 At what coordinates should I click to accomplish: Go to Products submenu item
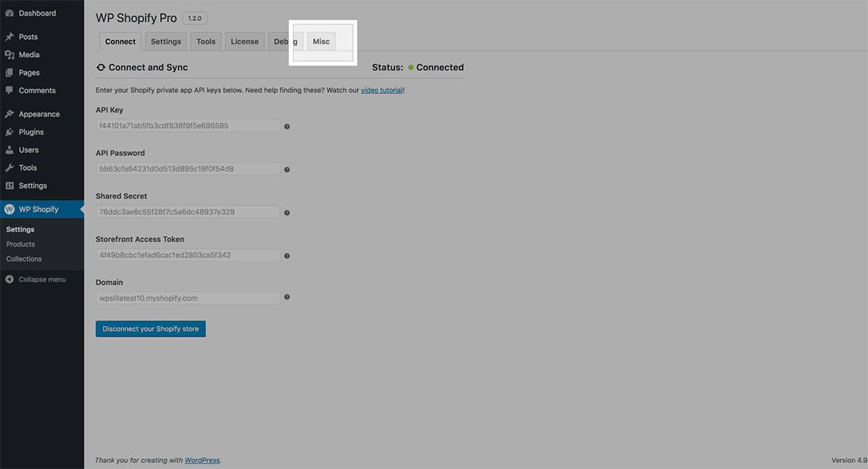click(20, 244)
